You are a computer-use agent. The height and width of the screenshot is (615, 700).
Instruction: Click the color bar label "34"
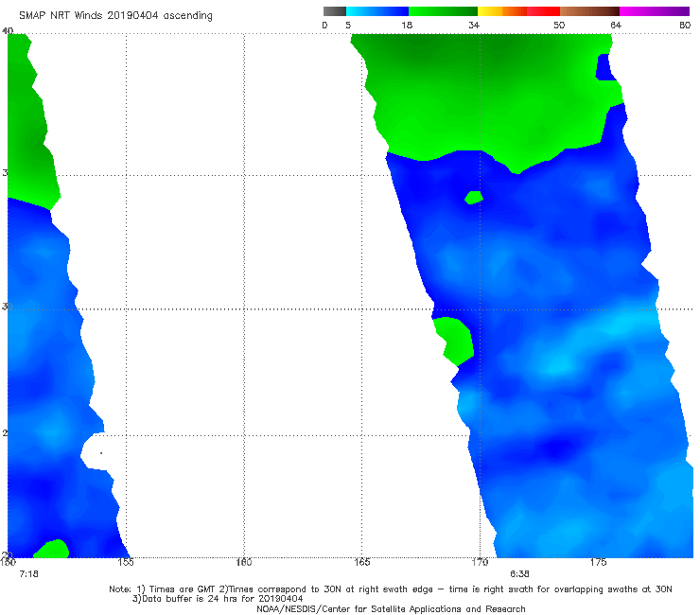point(474,26)
